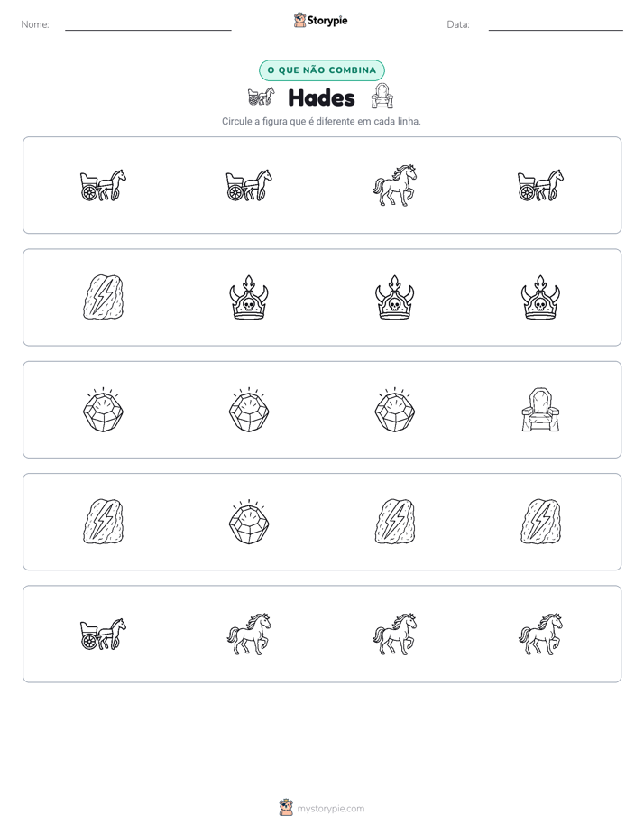Choose the gem in the fourth row
Image resolution: width=644 pixels, height=834 pixels.
coord(249,522)
